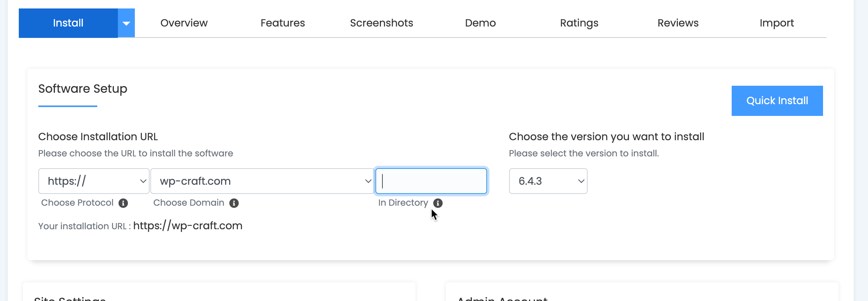Open the Reviews tab
Image resolution: width=868 pixels, height=301 pixels.
tap(678, 23)
